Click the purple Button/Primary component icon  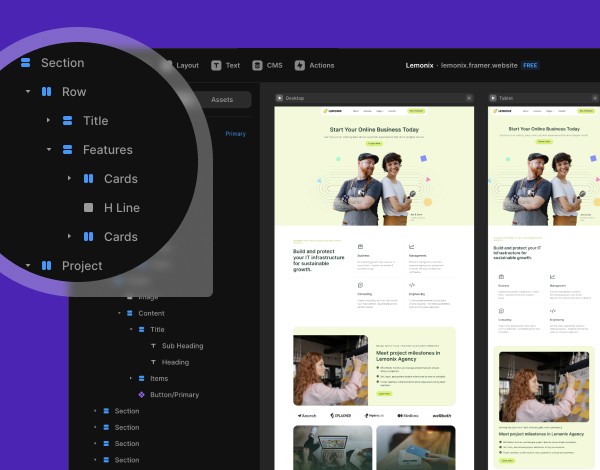pos(142,395)
